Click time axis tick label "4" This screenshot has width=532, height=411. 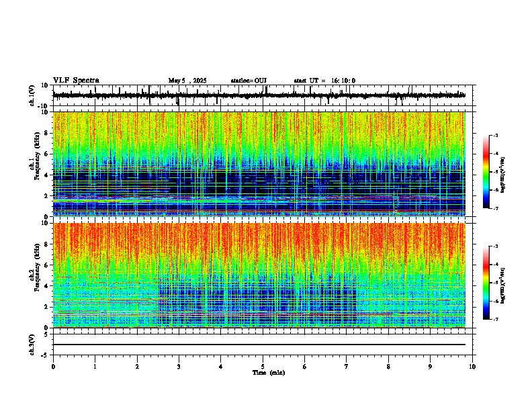pos(221,367)
